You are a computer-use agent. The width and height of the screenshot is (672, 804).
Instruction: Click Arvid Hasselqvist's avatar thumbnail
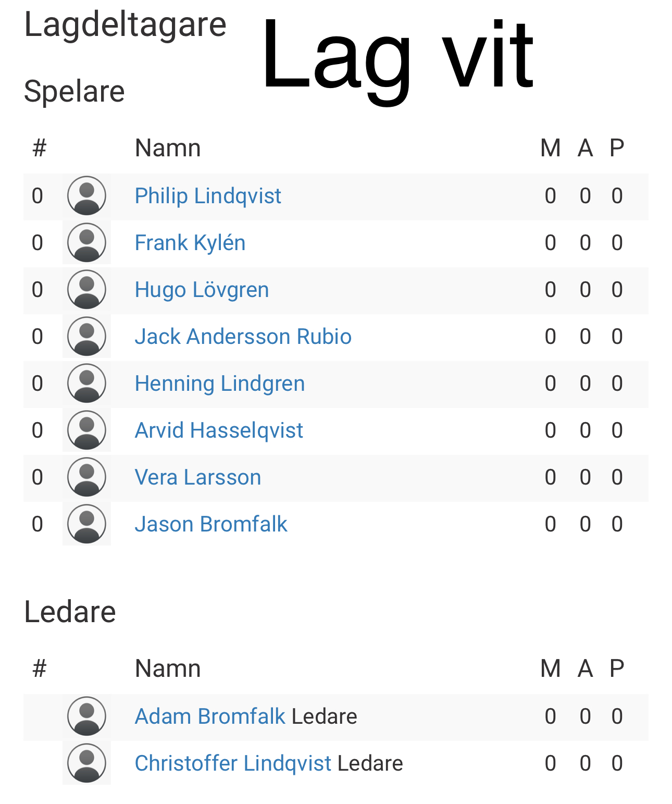click(x=86, y=430)
